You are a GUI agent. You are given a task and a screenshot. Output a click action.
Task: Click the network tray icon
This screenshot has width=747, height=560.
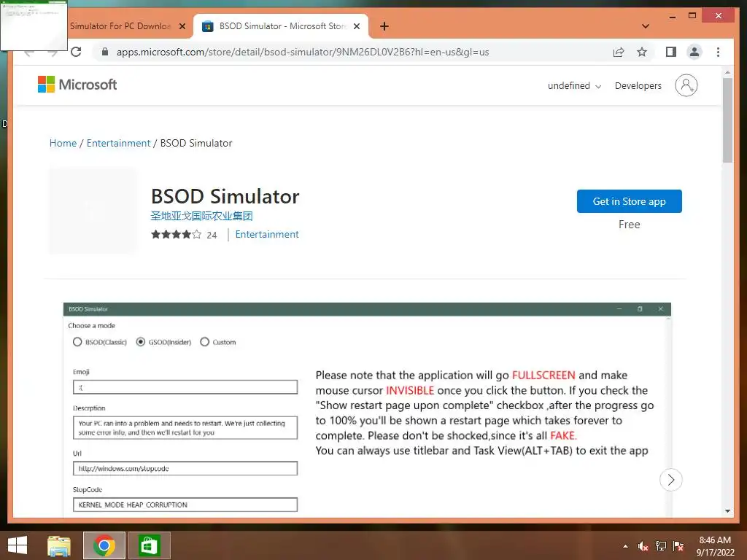[x=661, y=546]
